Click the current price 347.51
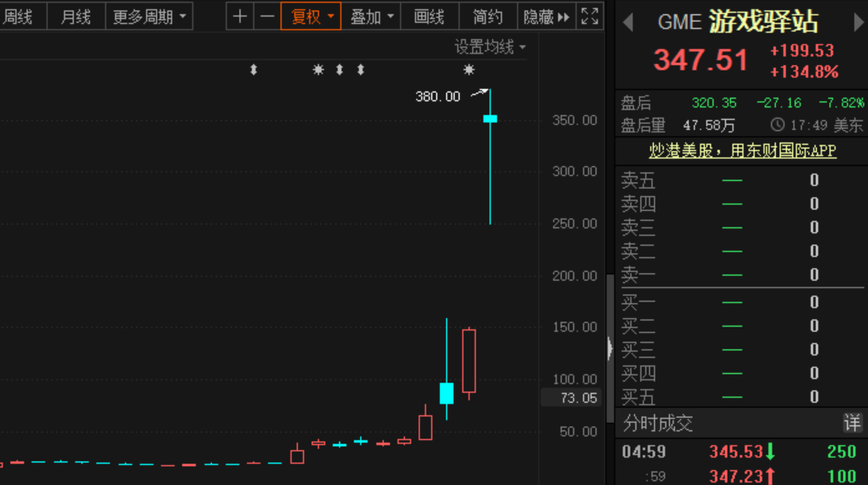The width and height of the screenshot is (868, 485). pos(700,60)
